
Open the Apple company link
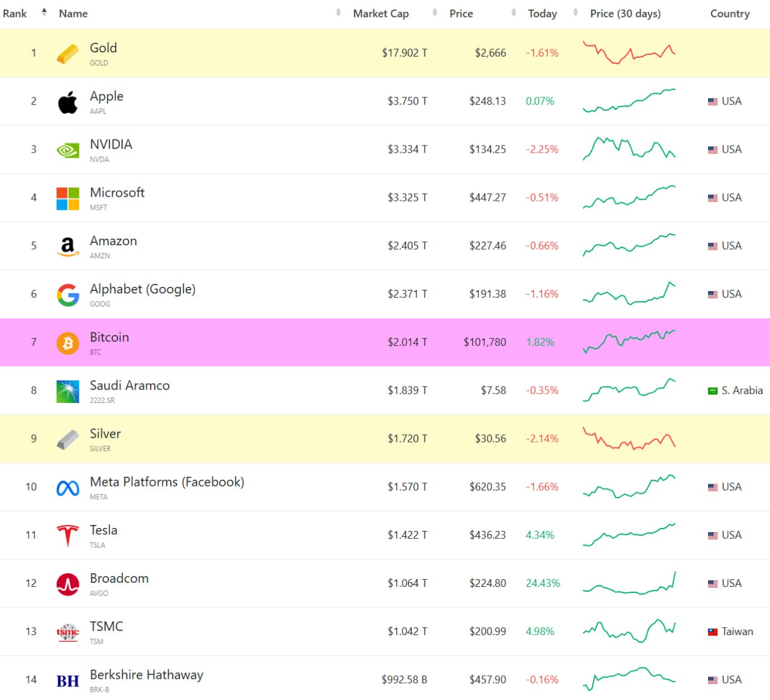106,96
